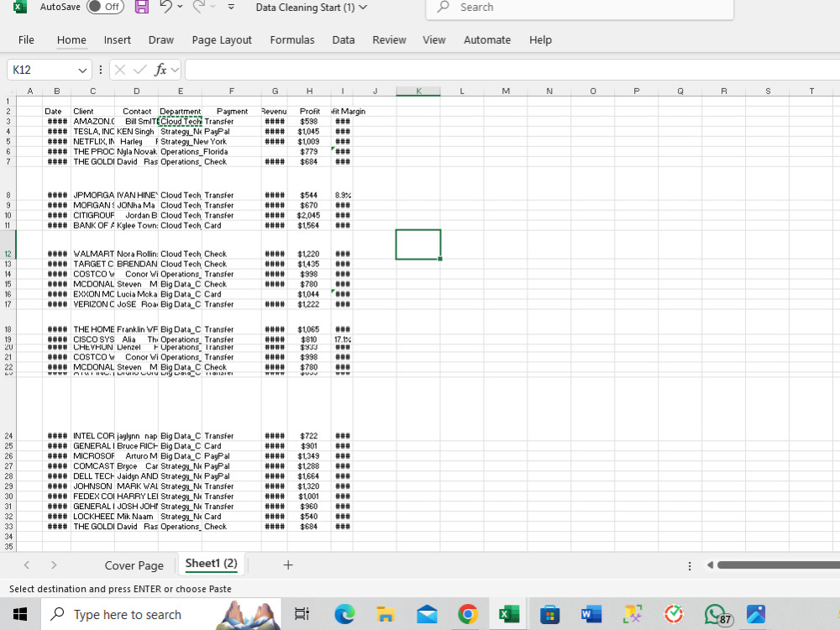Click the Profit header cell
This screenshot has height=630, width=840.
click(x=309, y=112)
